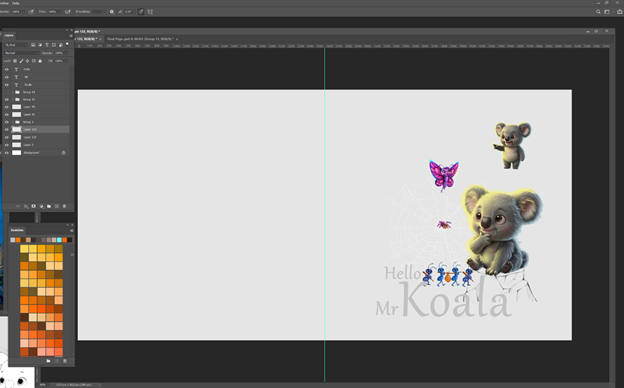
Task: Filter layers by shape layers icon
Action: pos(54,45)
